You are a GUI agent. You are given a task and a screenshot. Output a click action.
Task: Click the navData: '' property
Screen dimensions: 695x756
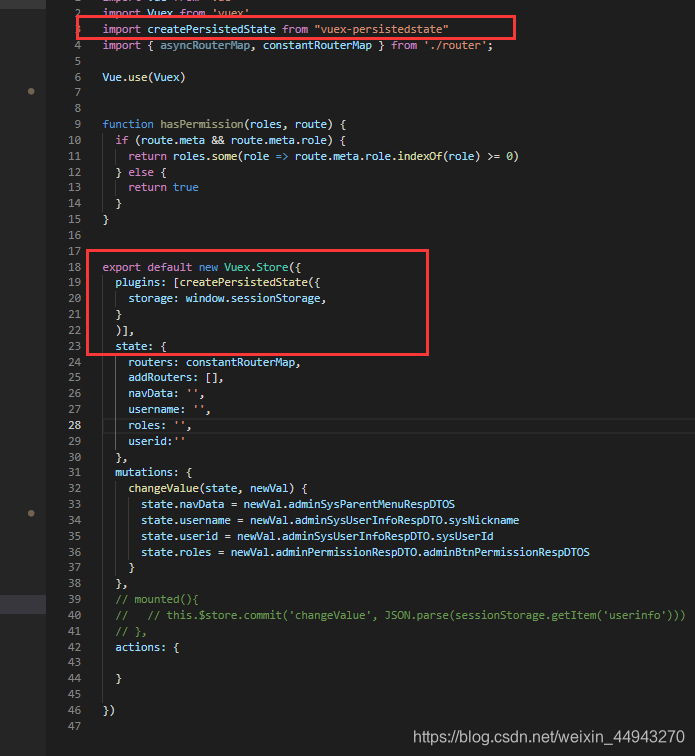coord(166,393)
